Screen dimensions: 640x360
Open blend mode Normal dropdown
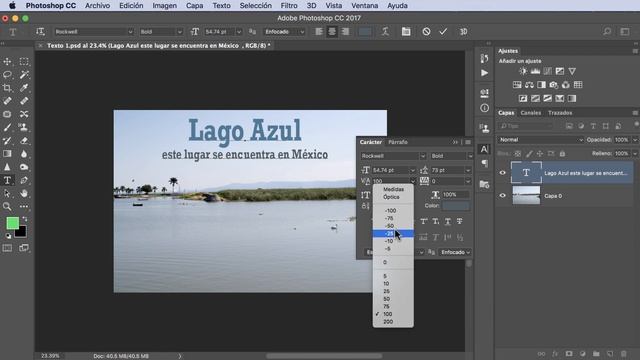click(540, 140)
